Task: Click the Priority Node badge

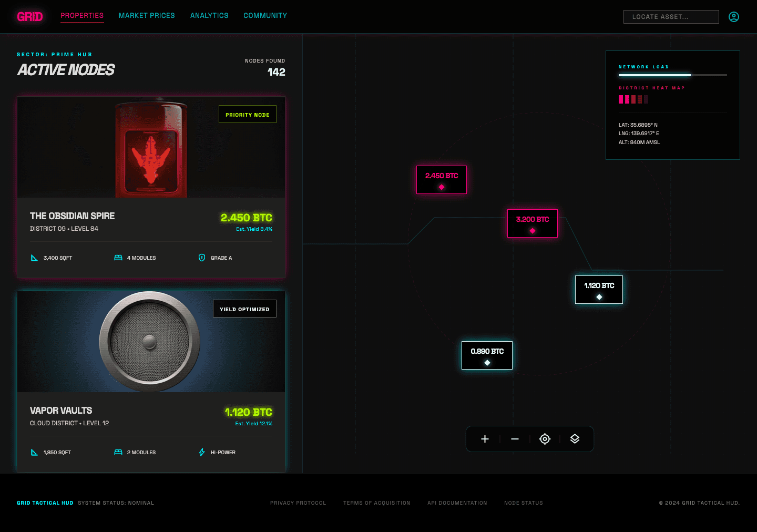Action: click(247, 115)
